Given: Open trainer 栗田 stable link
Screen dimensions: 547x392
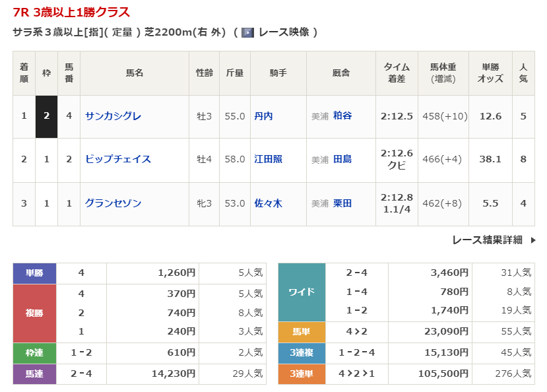Looking at the screenshot, I should tap(342, 203).
